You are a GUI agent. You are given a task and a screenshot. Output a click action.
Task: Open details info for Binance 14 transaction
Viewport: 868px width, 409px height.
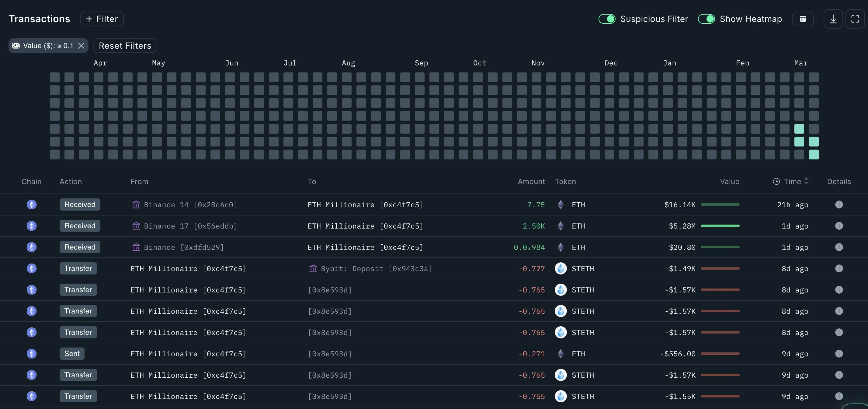click(x=839, y=205)
